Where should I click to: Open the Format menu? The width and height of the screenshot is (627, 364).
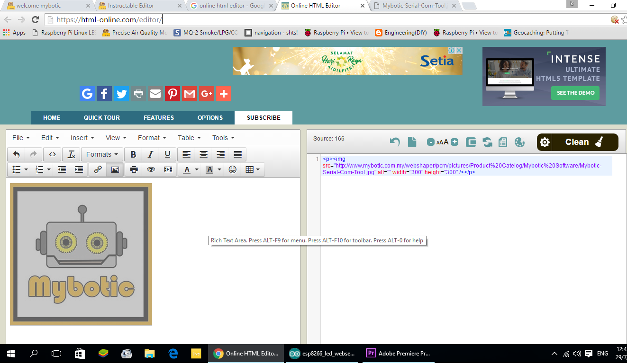pyautogui.click(x=152, y=138)
